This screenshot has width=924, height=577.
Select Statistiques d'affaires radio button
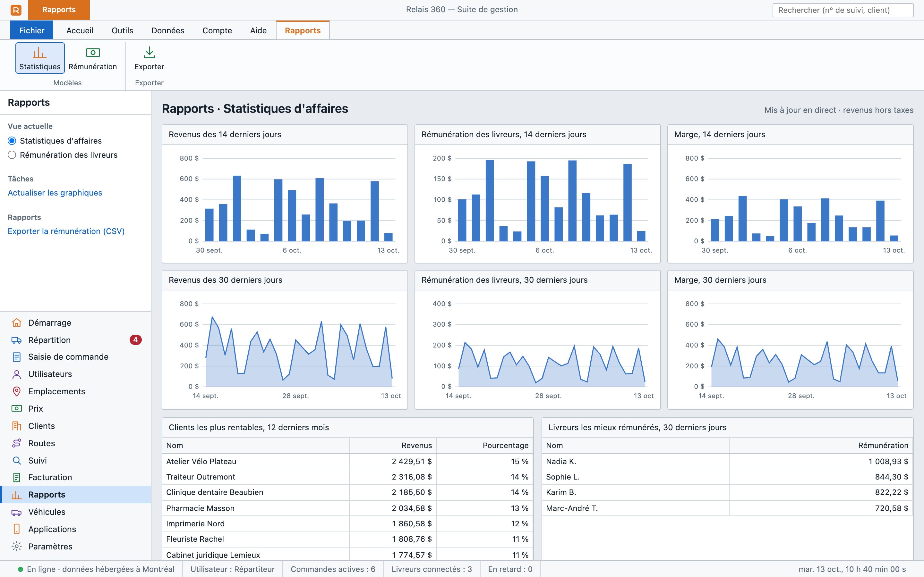click(12, 141)
